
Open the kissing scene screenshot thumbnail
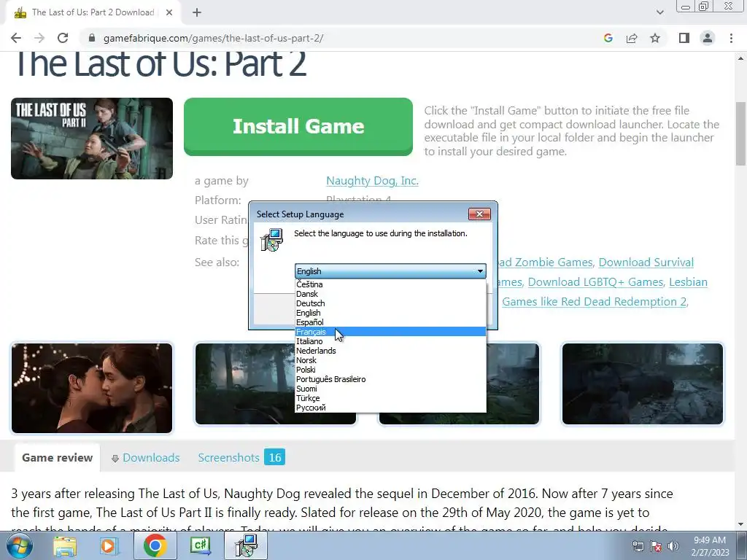[92, 388]
